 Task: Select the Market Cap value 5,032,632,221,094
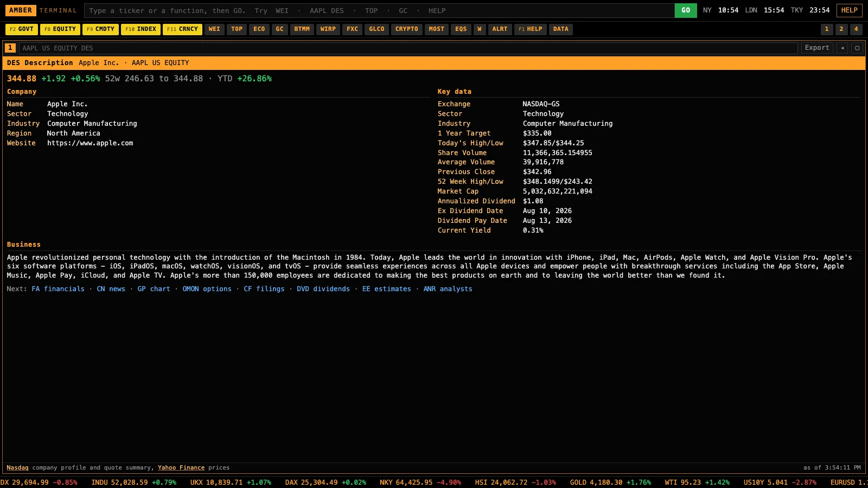(x=558, y=191)
